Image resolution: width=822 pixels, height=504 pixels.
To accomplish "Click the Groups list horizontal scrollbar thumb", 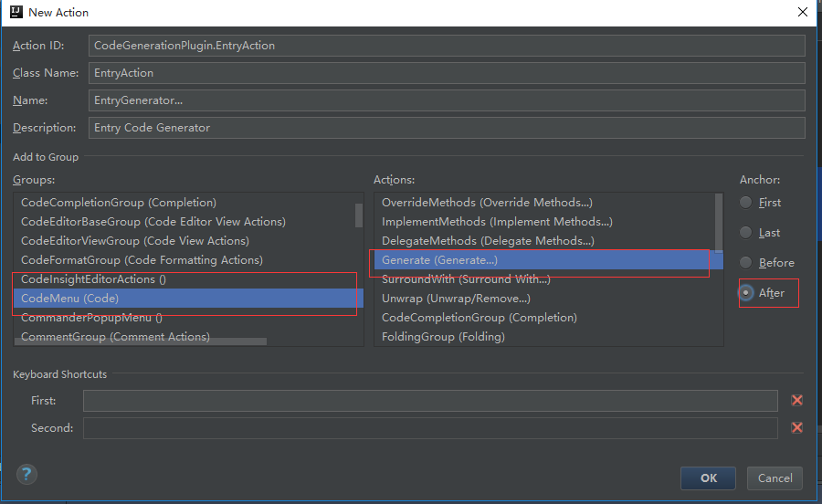I will [x=141, y=341].
